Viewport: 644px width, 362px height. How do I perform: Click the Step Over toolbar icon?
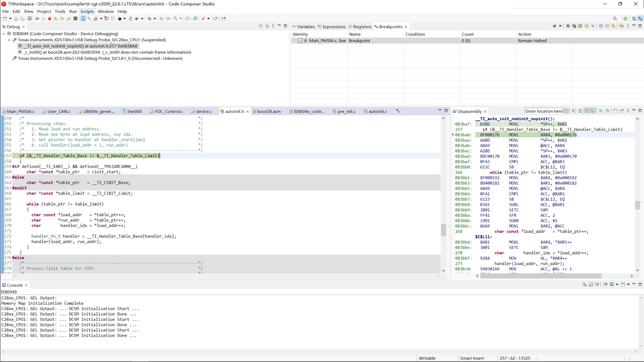coord(62,18)
